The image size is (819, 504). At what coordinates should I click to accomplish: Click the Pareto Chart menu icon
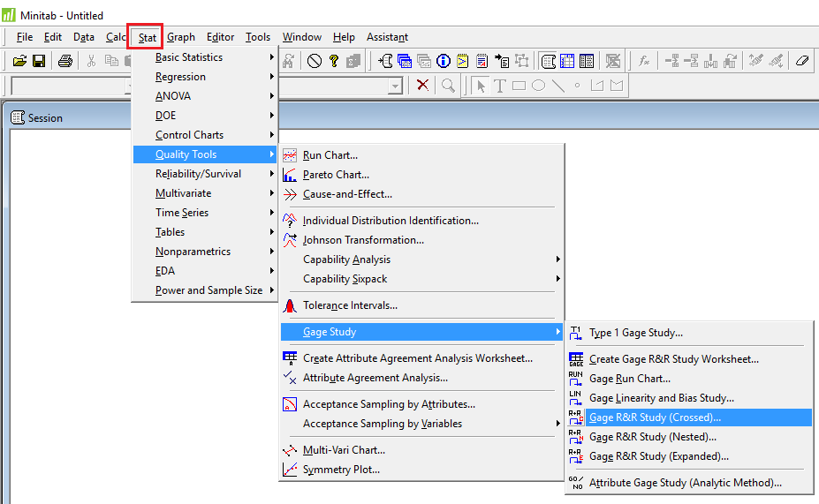[x=290, y=175]
